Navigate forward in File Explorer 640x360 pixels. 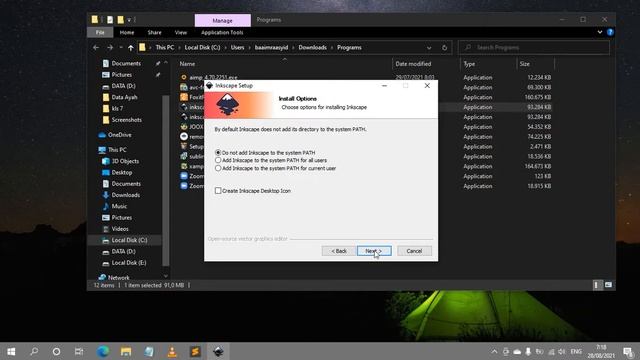click(110, 47)
